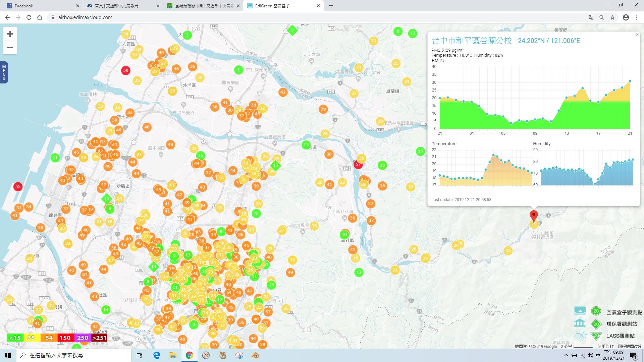
Task: Click the 台中市和平區谷關分校 station title
Action: (x=472, y=41)
